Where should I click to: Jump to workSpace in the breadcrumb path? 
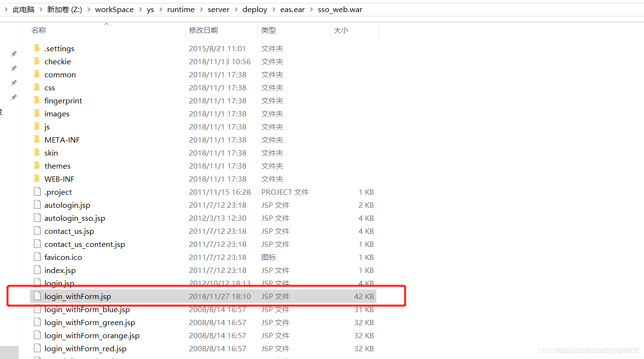(114, 10)
